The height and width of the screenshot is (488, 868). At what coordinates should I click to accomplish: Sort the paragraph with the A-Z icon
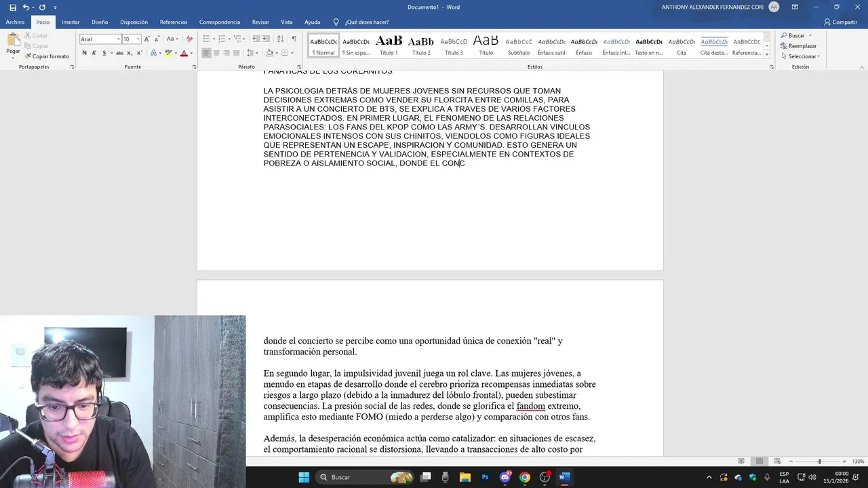point(280,39)
